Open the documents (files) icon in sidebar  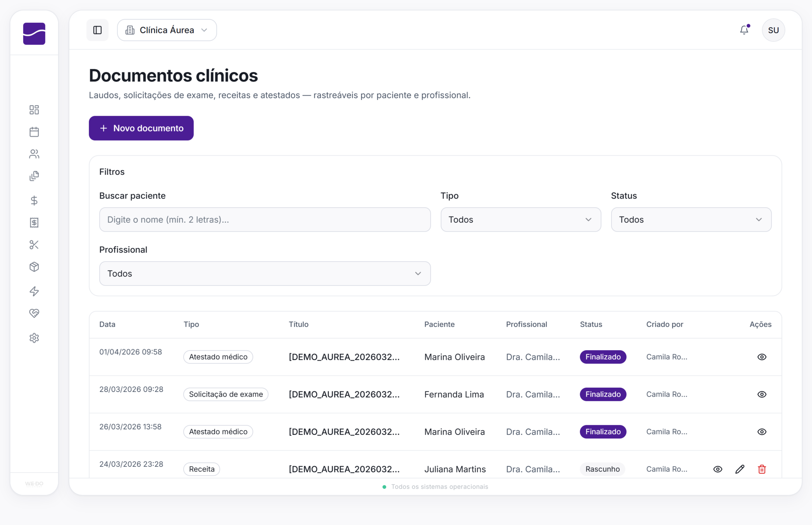point(34,176)
